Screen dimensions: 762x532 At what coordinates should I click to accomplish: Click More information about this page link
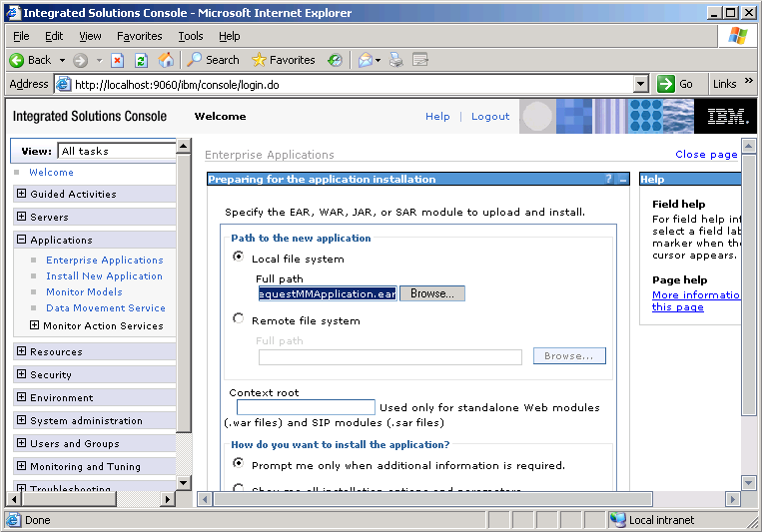696,300
